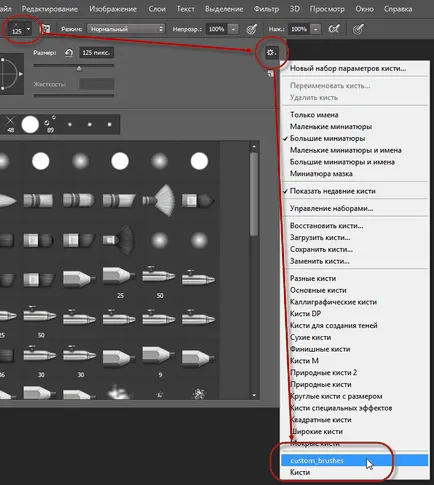Open the brush preset picker dropdown arrow

[x=28, y=29]
